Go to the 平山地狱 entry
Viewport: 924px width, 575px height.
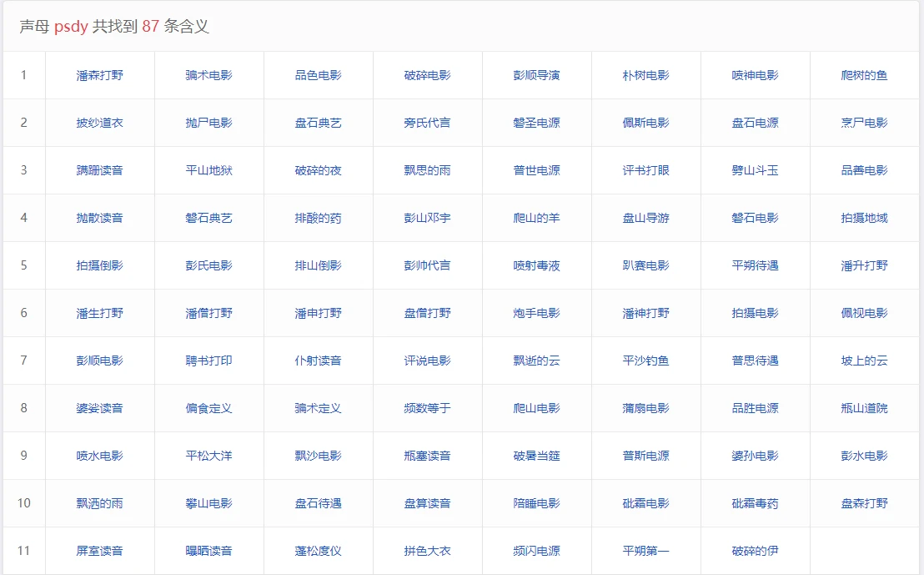[x=208, y=170]
